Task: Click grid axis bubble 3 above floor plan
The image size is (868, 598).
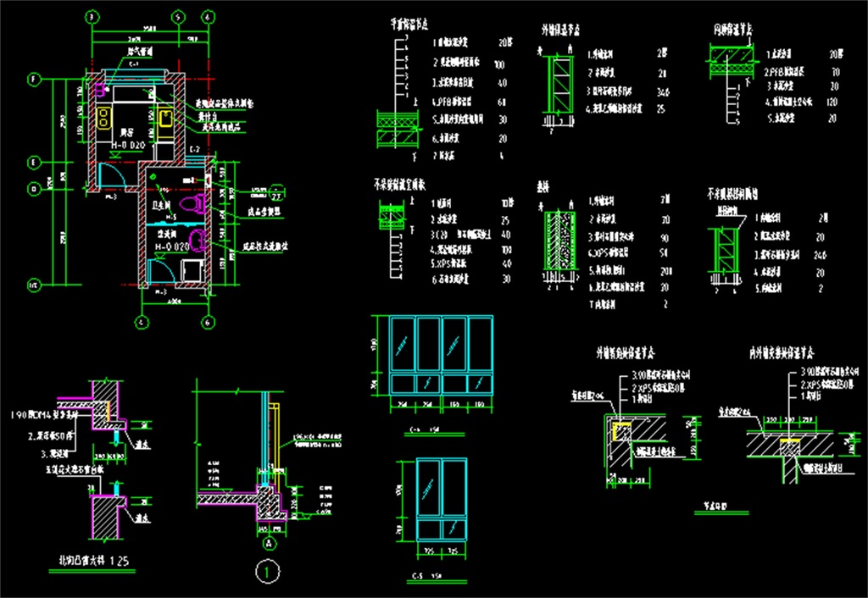Action: [92, 16]
